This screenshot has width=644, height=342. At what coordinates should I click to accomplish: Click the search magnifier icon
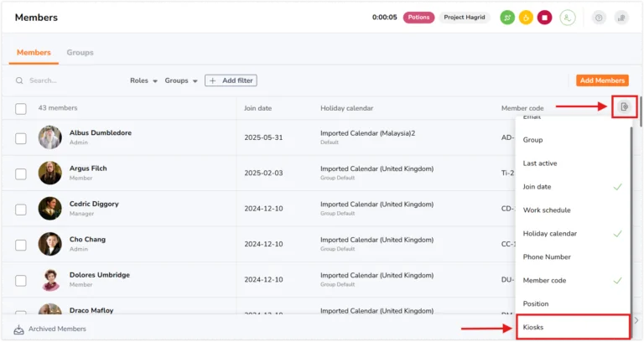19,80
